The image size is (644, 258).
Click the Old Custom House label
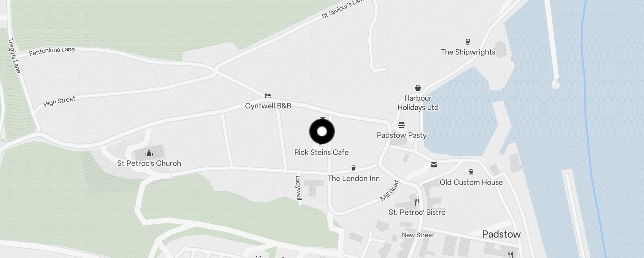(471, 182)
